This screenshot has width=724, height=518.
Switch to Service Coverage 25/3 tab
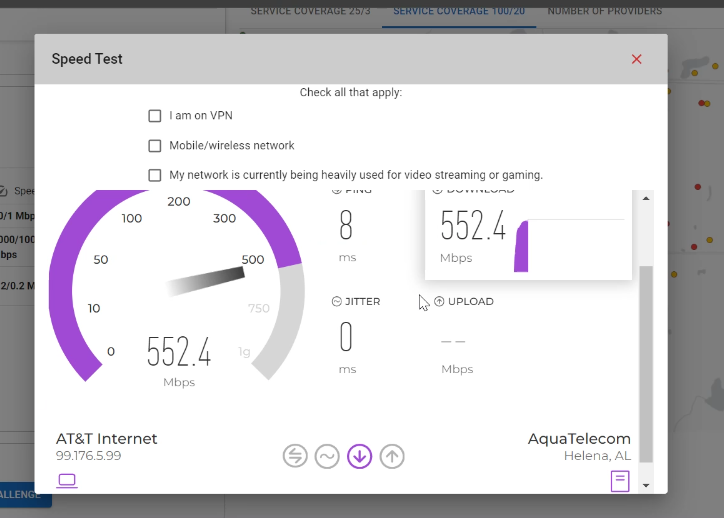(x=310, y=11)
